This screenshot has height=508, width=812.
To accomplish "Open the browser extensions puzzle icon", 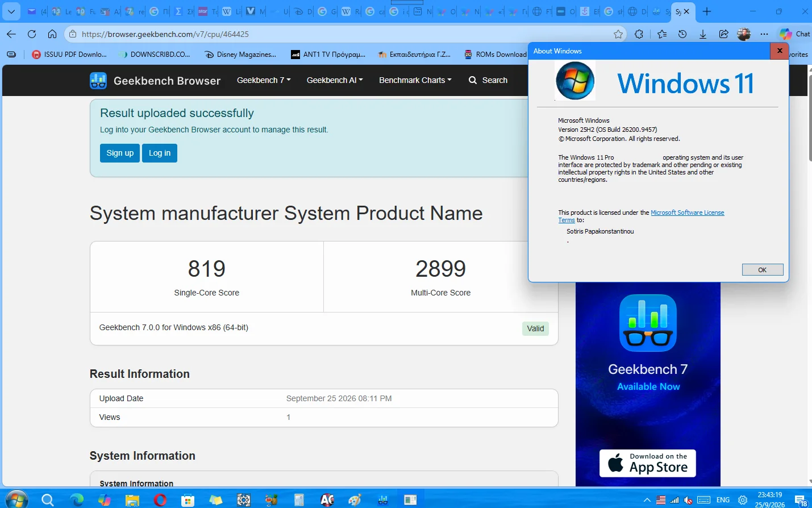I will (639, 34).
